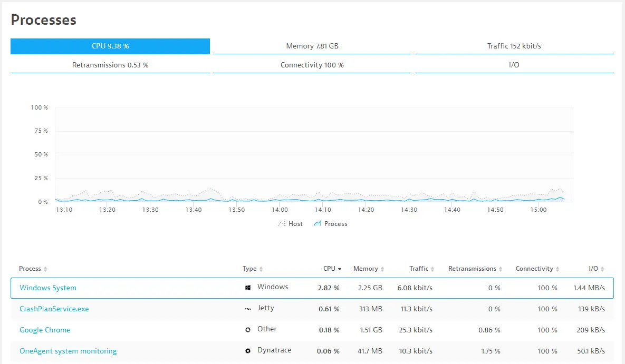Screen dimensions: 625x364
Task: Open the Google Chrome process link
Action: pyautogui.click(x=45, y=330)
